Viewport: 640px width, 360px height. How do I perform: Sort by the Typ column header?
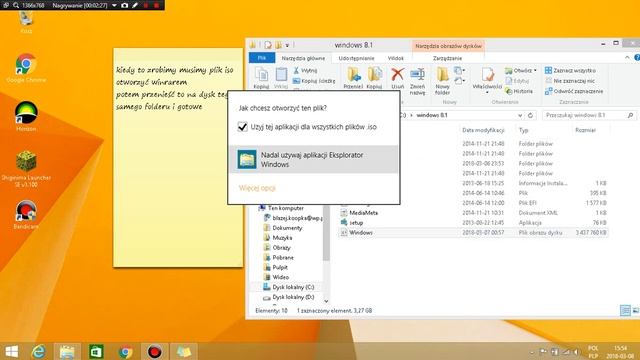pyautogui.click(x=523, y=130)
